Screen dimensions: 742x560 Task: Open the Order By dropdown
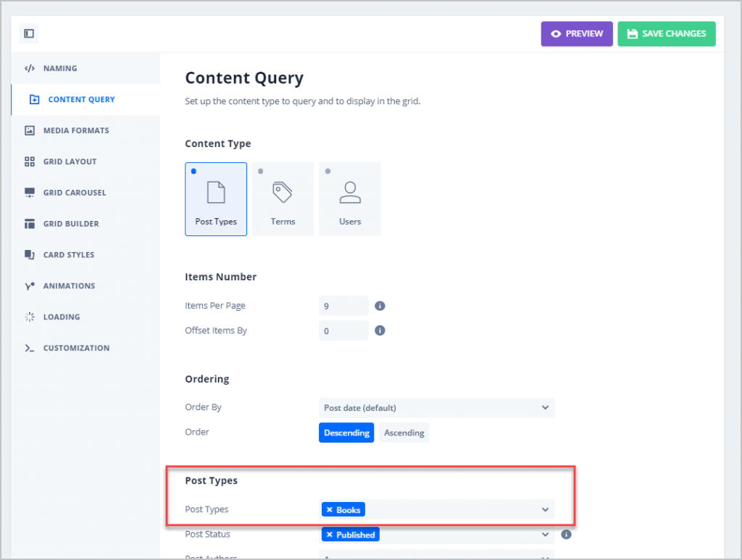(437, 407)
